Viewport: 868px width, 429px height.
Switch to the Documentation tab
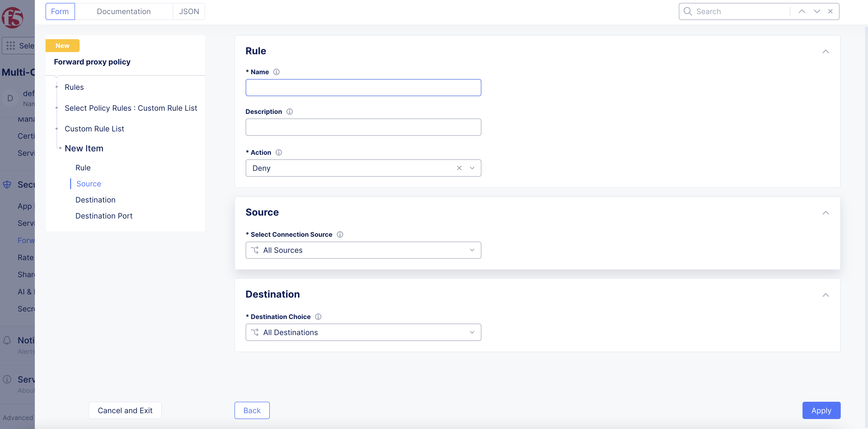pos(124,11)
